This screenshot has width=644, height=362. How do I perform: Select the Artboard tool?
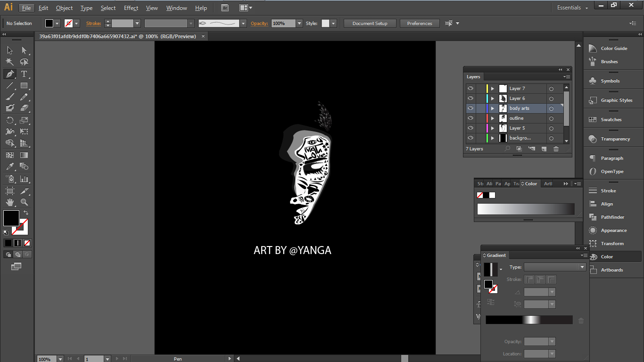(9, 191)
